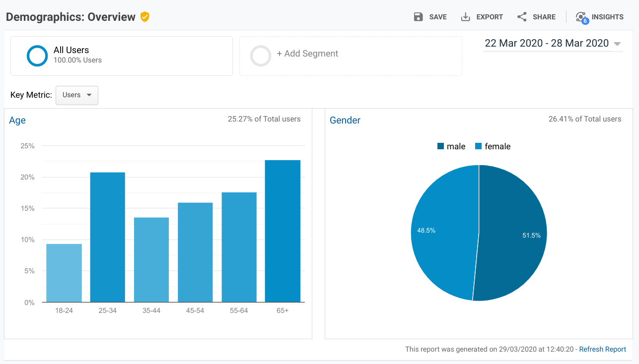The height and width of the screenshot is (364, 639).
Task: Click the All Users blue circle icon
Action: point(37,56)
